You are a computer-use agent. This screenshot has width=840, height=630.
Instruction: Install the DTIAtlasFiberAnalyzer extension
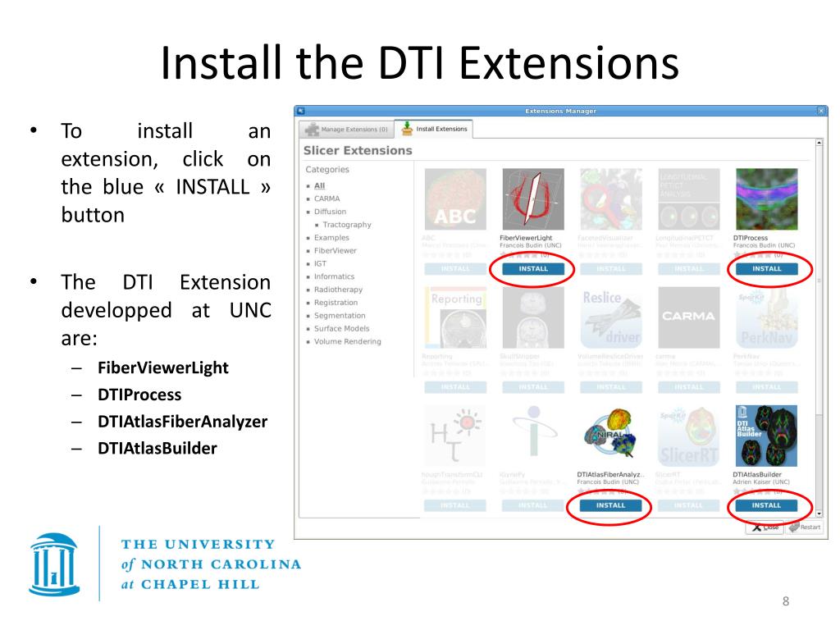click(x=610, y=505)
